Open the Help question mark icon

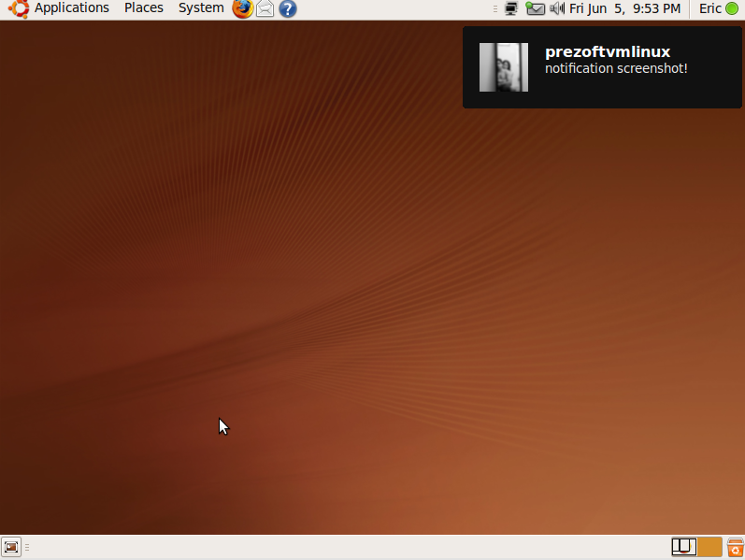coord(288,8)
